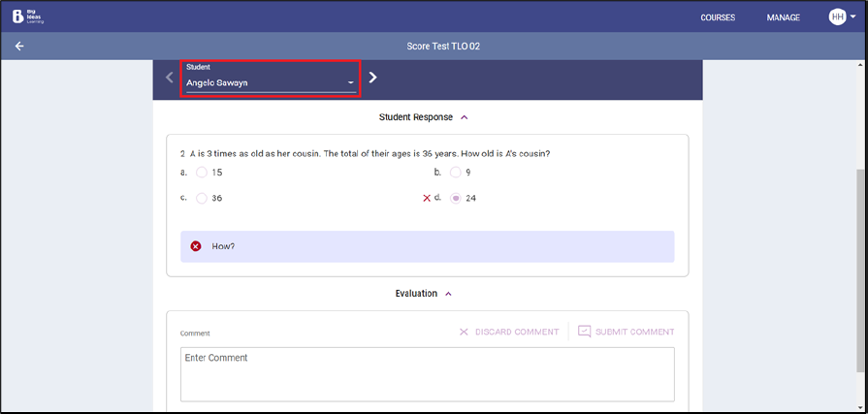The height and width of the screenshot is (414, 868).
Task: Click the vertical page scrollbar
Action: 861,271
